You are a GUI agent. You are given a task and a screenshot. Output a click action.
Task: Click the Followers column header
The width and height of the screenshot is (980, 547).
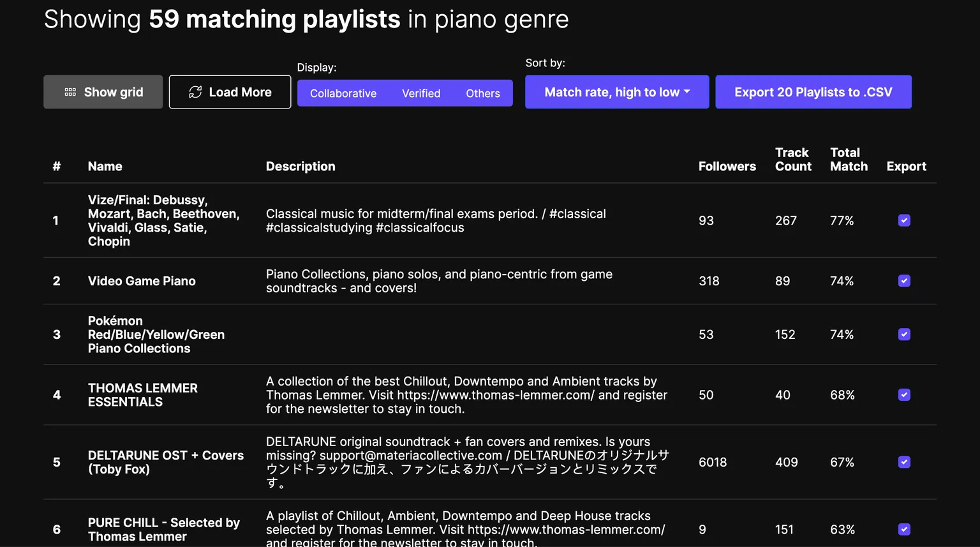727,167
